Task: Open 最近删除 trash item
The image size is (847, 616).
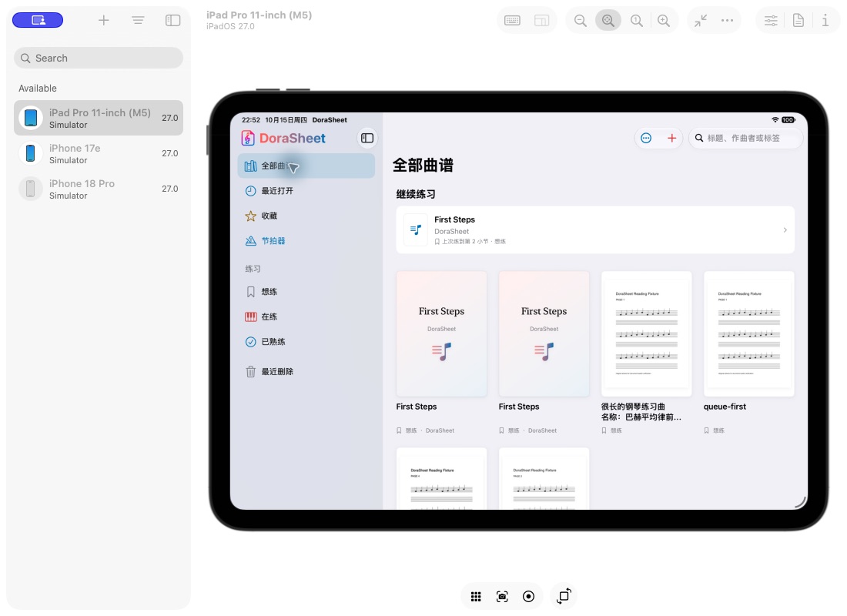Action: tap(306, 371)
